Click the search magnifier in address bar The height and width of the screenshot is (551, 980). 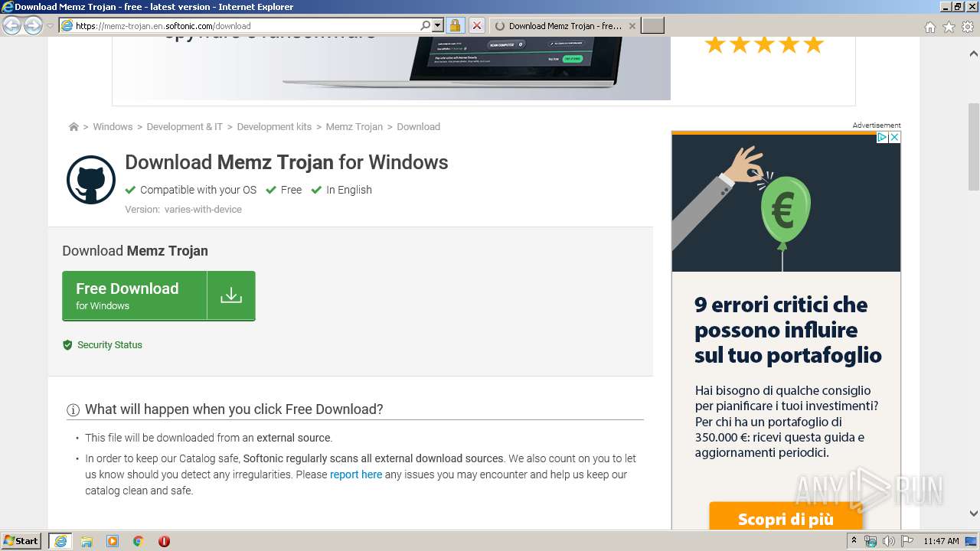pyautogui.click(x=426, y=25)
